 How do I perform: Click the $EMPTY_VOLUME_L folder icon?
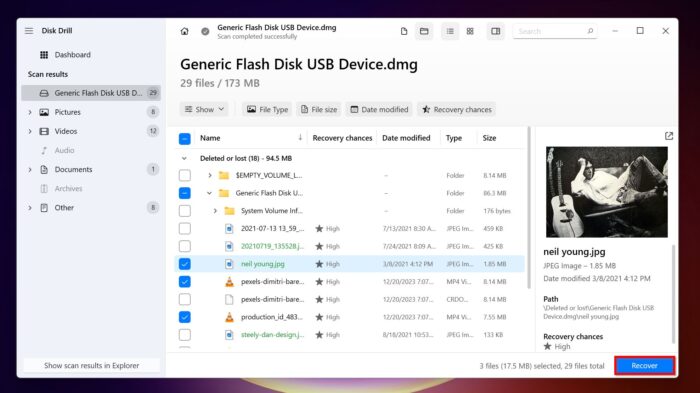coord(224,176)
